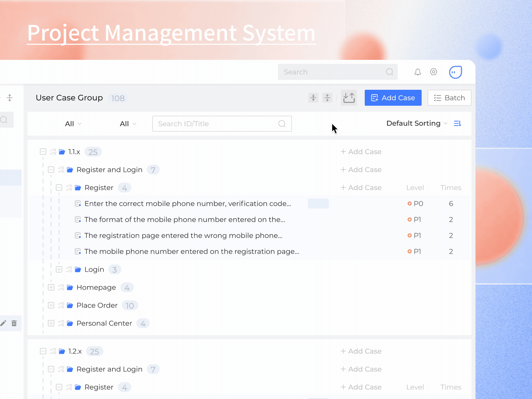Open settings via the hexagon gear icon
Screen dimensions: 532x399
(x=434, y=72)
